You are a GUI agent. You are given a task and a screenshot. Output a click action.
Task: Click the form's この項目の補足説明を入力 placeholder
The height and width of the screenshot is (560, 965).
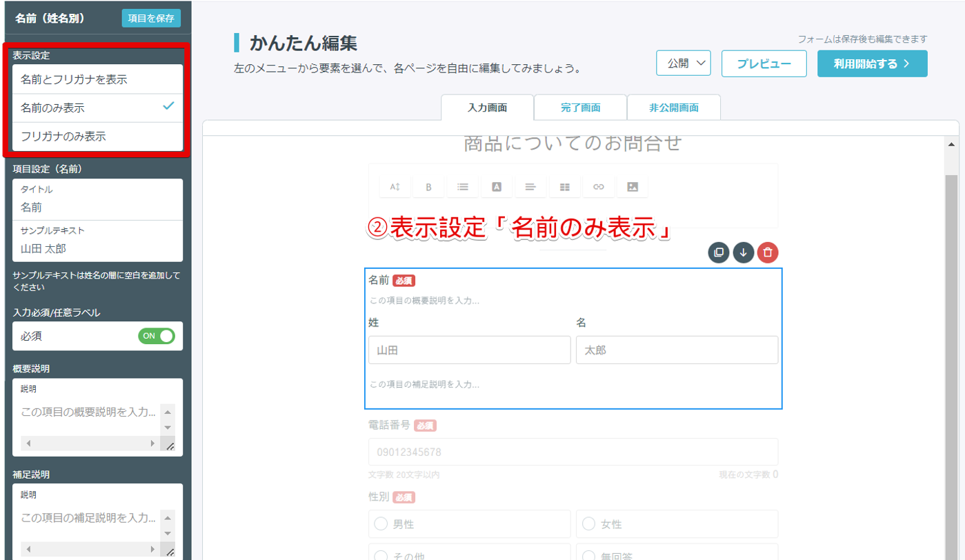[x=424, y=384]
